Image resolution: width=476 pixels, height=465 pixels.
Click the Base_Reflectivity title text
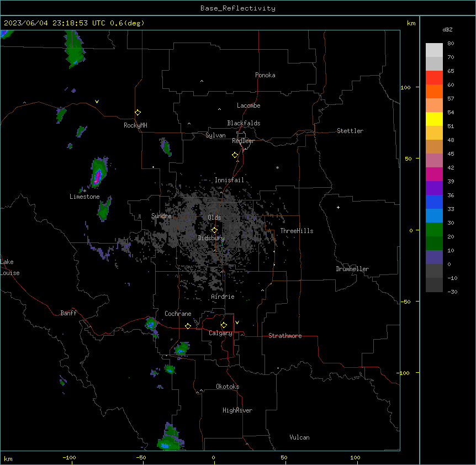237,8
